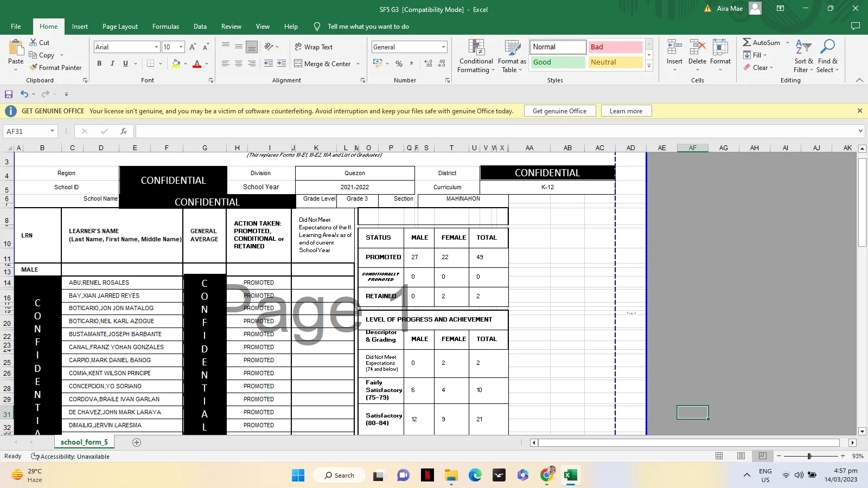
Task: Open the borders button in Font group
Action: click(151, 63)
